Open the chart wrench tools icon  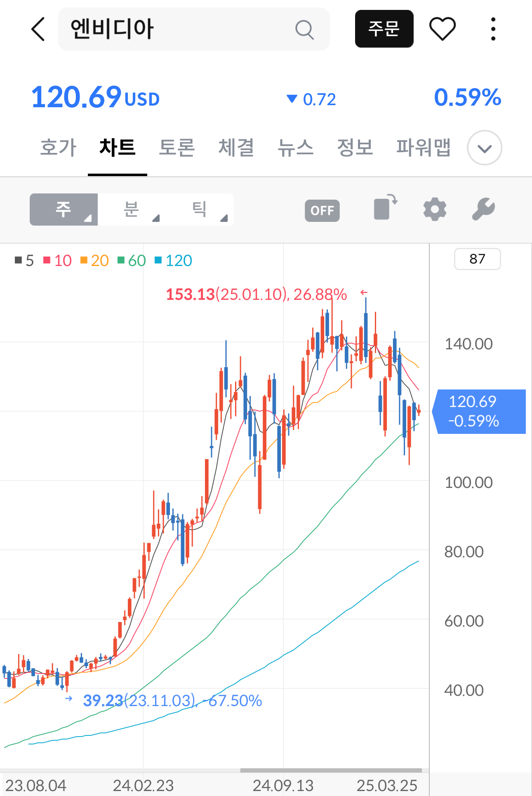483,209
